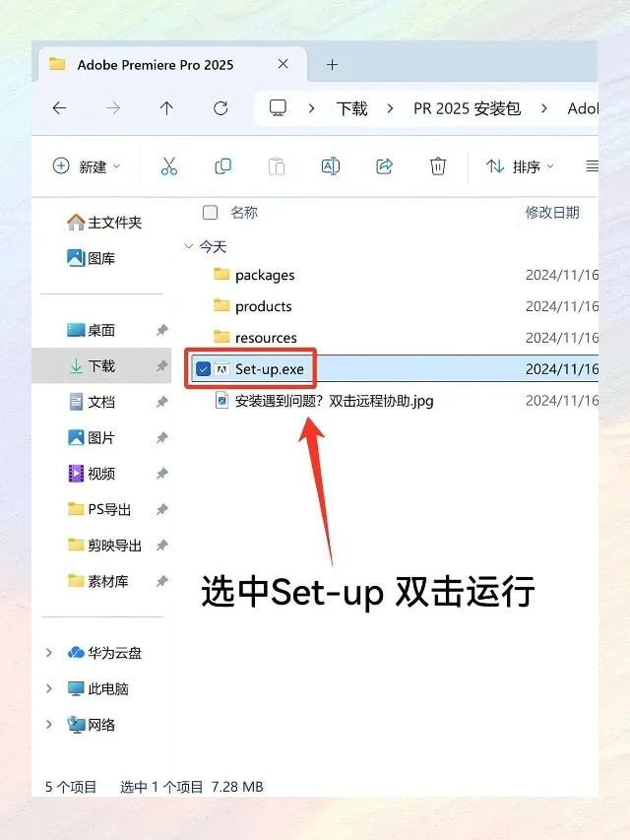Image resolution: width=630 pixels, height=840 pixels.
Task: Click the resources folder icon
Action: click(x=221, y=337)
